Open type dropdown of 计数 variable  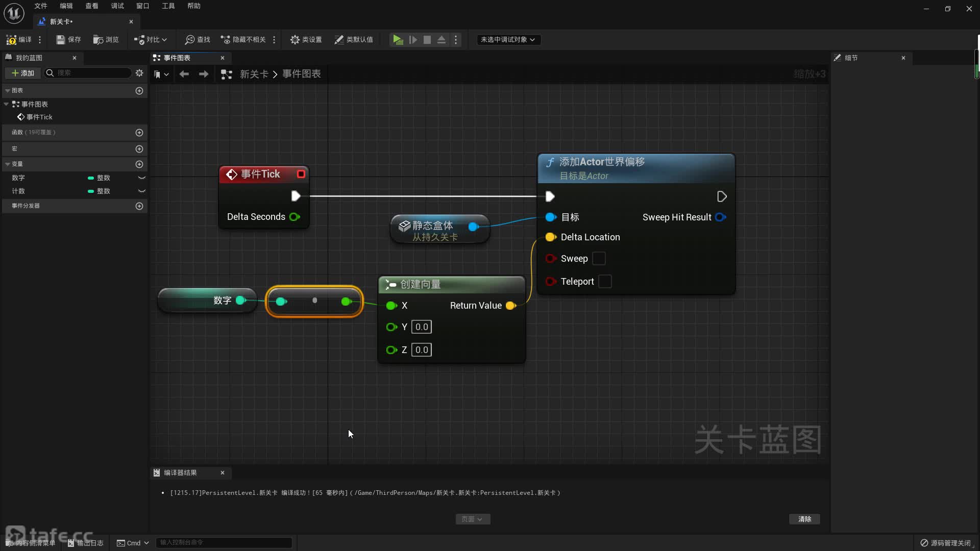pos(99,191)
